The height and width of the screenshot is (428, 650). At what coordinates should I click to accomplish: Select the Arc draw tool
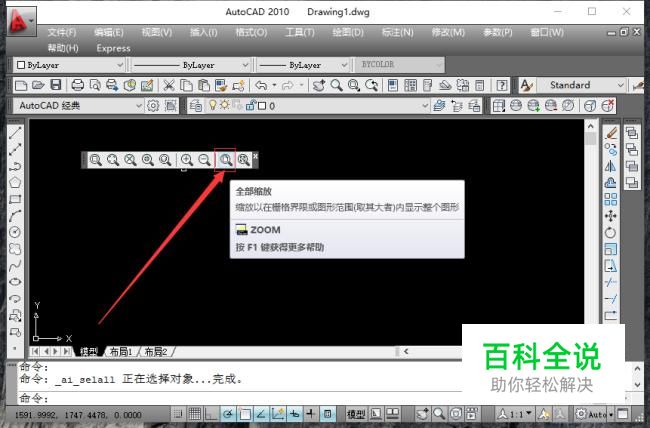tap(15, 216)
